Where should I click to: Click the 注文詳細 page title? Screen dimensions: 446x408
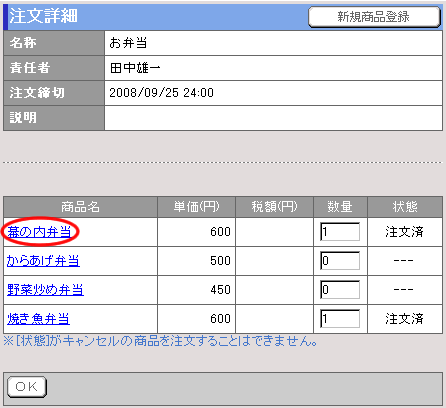[x=43, y=16]
